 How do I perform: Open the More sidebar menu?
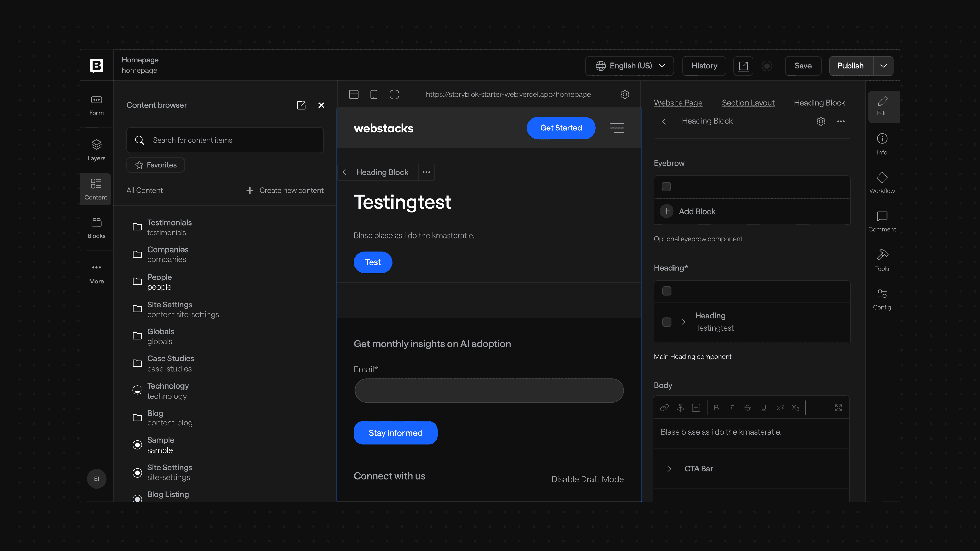pyautogui.click(x=96, y=274)
